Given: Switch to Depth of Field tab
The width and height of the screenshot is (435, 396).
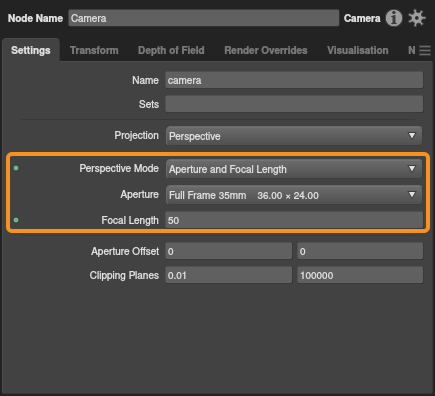Looking at the screenshot, I should coord(171,50).
